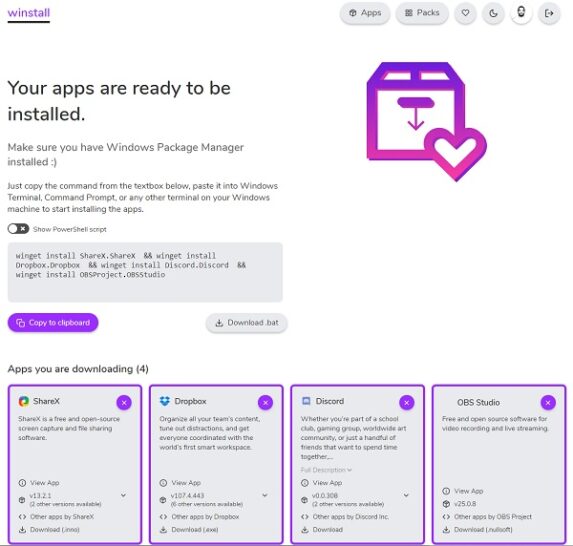Download the .bat file
This screenshot has width=573, height=546.
point(246,323)
